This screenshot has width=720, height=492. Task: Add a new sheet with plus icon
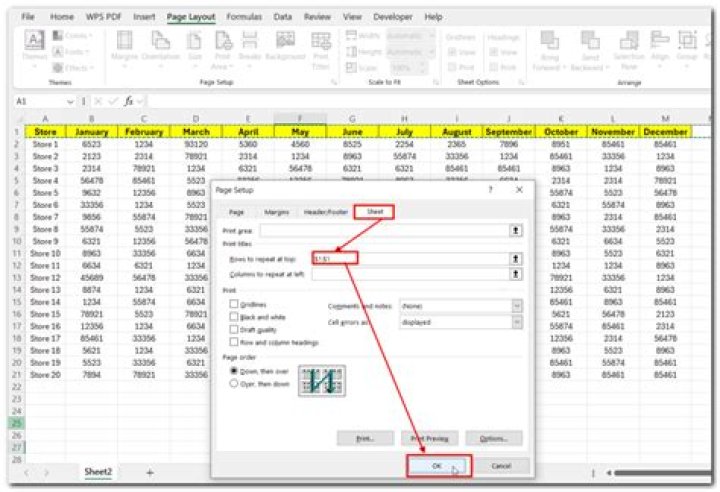150,472
